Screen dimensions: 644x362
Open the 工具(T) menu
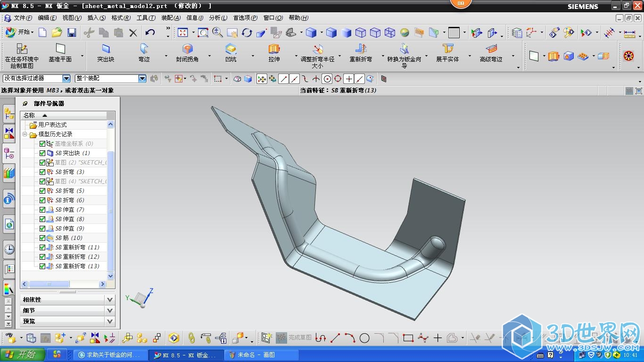click(x=146, y=18)
